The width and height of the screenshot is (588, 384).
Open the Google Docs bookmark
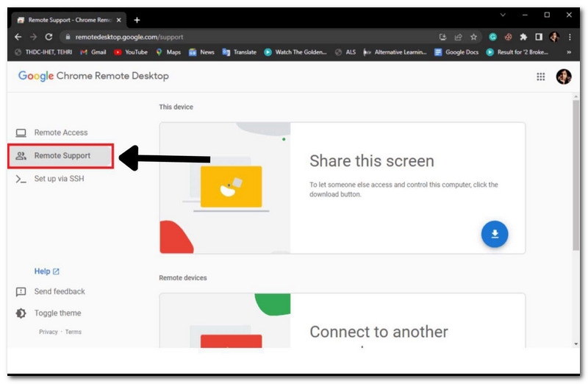click(456, 52)
